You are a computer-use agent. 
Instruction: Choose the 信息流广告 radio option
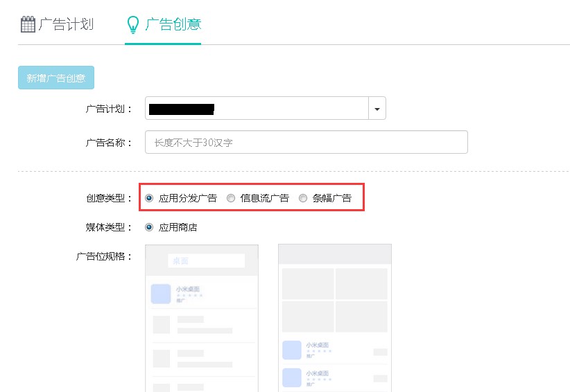coord(231,198)
